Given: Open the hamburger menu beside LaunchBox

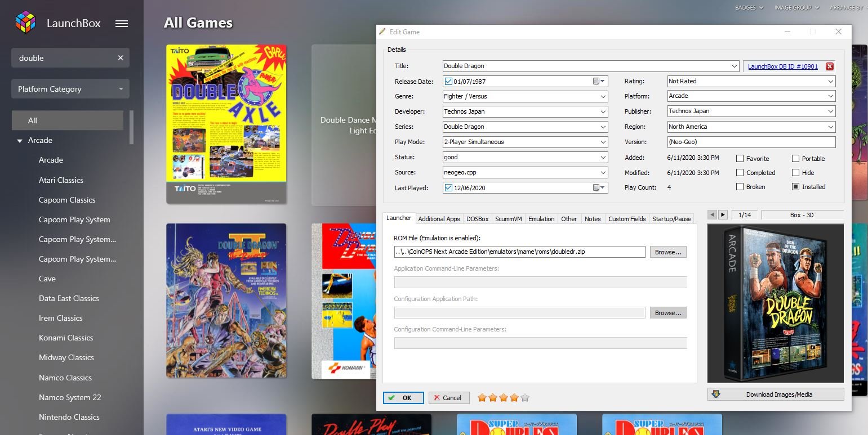Looking at the screenshot, I should point(122,24).
